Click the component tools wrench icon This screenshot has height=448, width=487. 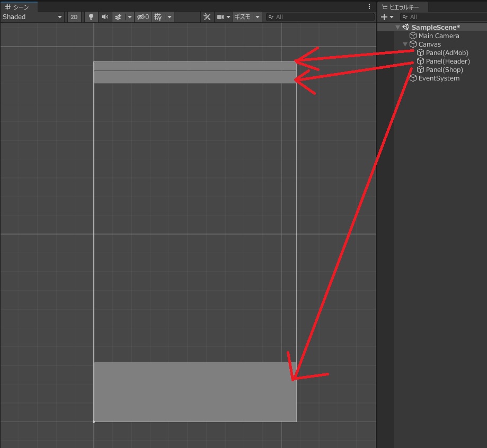click(x=207, y=17)
